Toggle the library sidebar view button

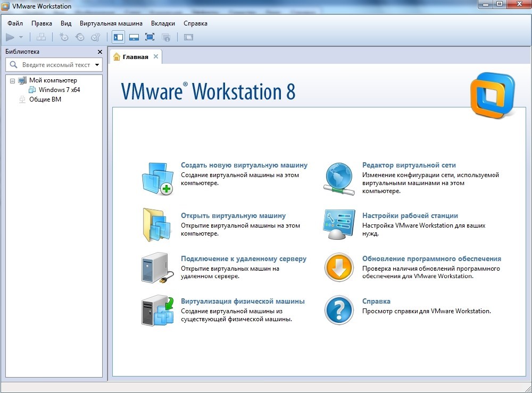[x=119, y=37]
